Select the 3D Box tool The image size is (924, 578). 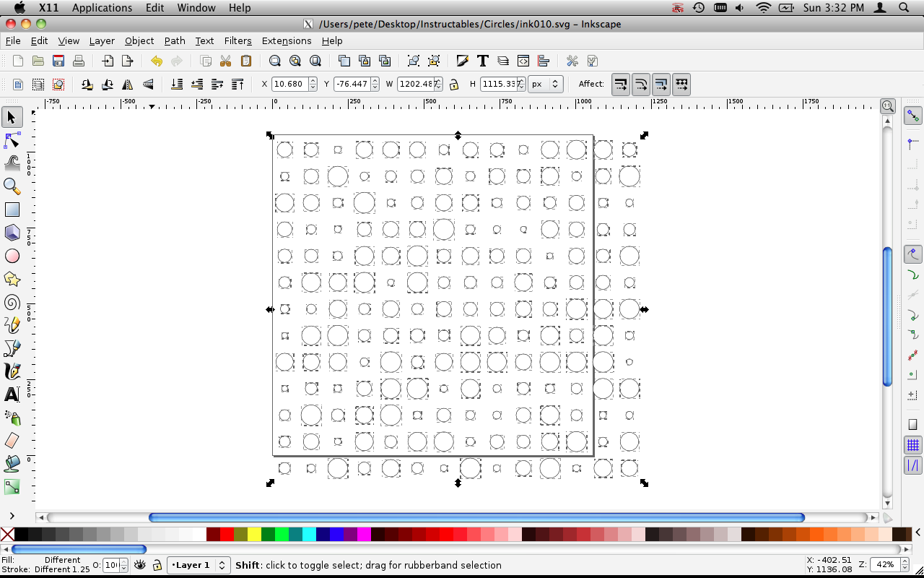[12, 233]
